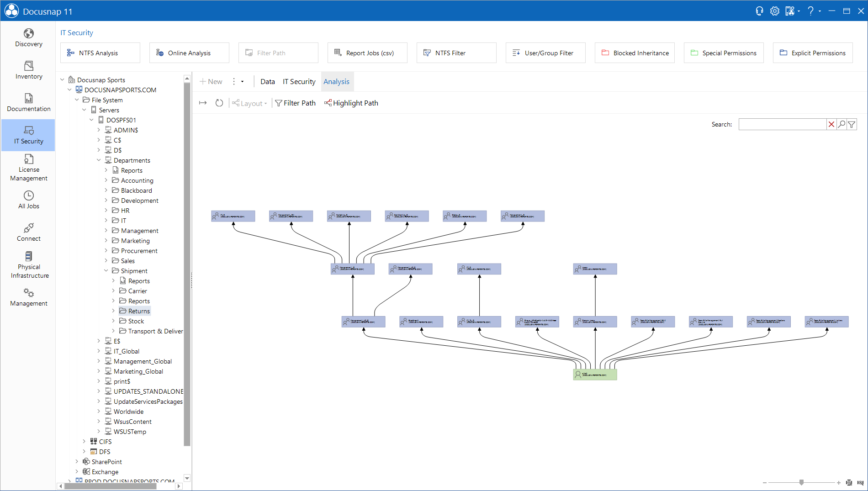The width and height of the screenshot is (868, 491).
Task: Select the Exchange node in tree
Action: tap(105, 472)
